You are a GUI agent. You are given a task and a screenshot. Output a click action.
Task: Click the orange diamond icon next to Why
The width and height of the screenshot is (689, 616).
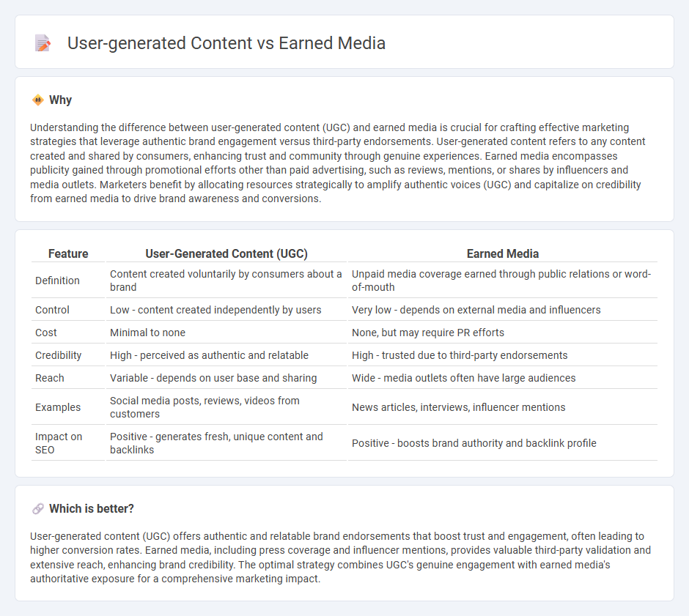pos(38,100)
